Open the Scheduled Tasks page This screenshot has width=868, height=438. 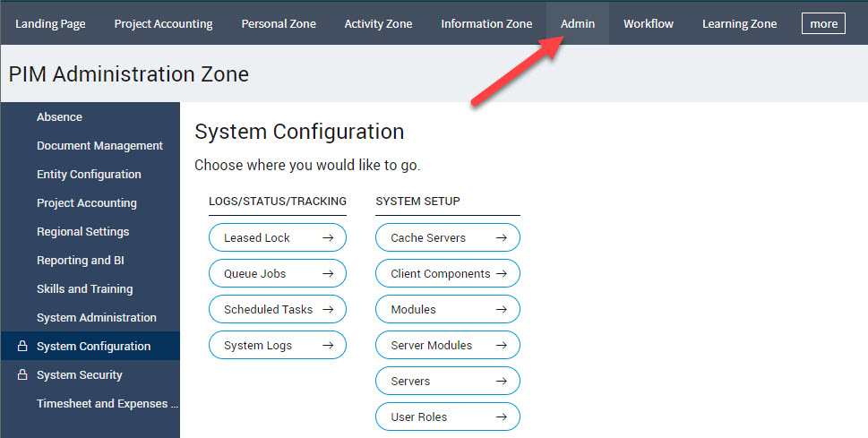pyautogui.click(x=269, y=309)
